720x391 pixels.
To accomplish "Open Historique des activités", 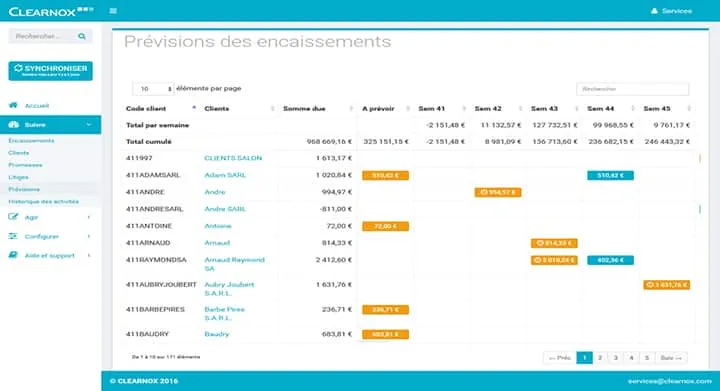I will point(44,201).
